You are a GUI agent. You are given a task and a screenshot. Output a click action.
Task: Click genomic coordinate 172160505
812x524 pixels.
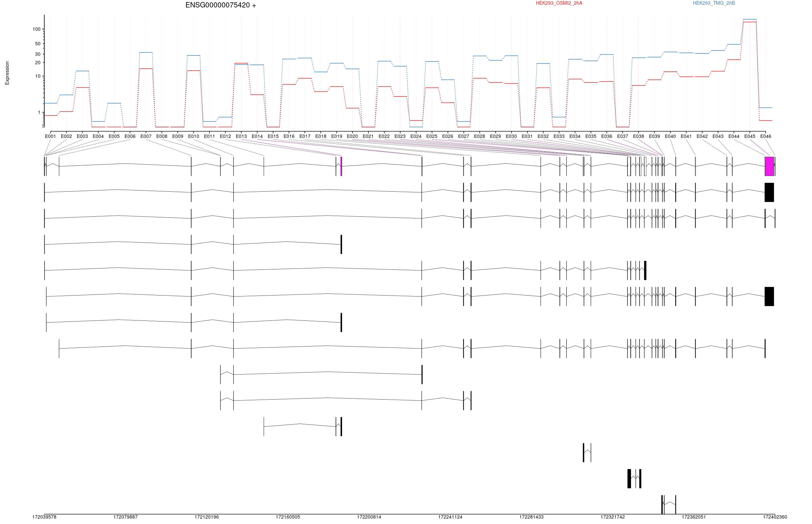click(x=288, y=517)
